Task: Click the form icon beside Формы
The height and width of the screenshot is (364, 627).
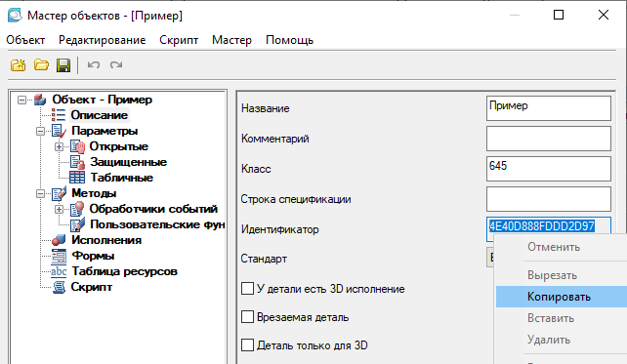Action: 59,256
